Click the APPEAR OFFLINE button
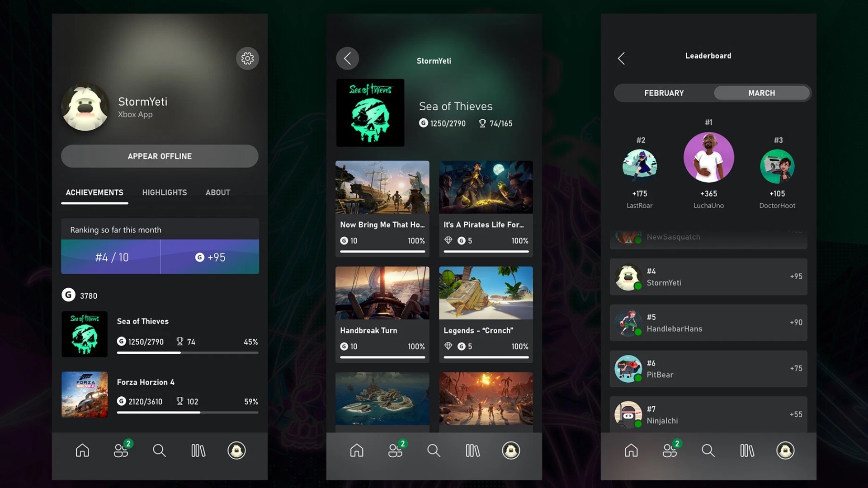 click(160, 156)
